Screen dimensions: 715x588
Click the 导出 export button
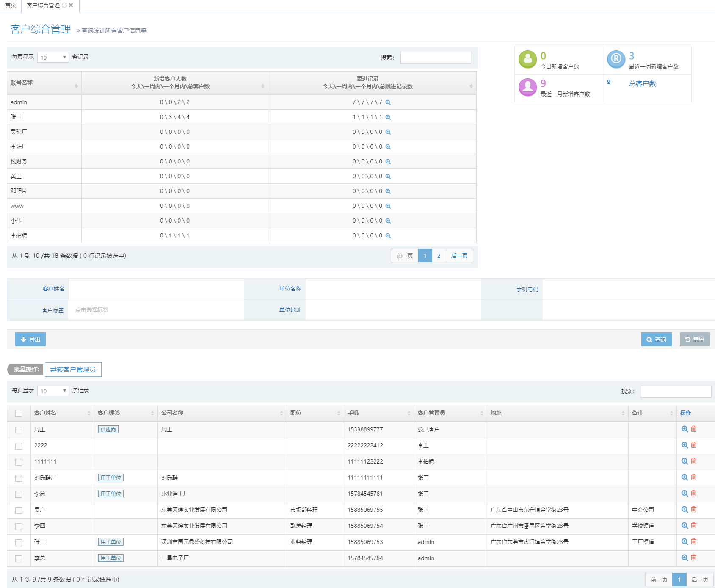[30, 340]
